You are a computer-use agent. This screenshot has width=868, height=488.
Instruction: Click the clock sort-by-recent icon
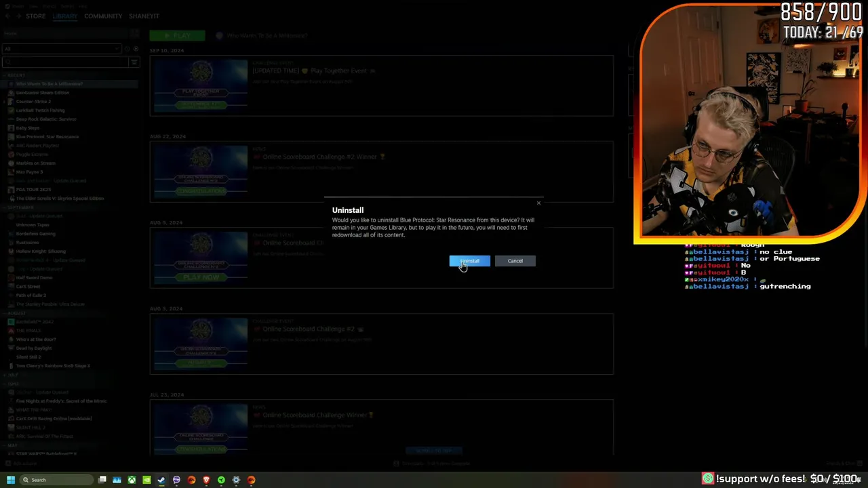[127, 49]
